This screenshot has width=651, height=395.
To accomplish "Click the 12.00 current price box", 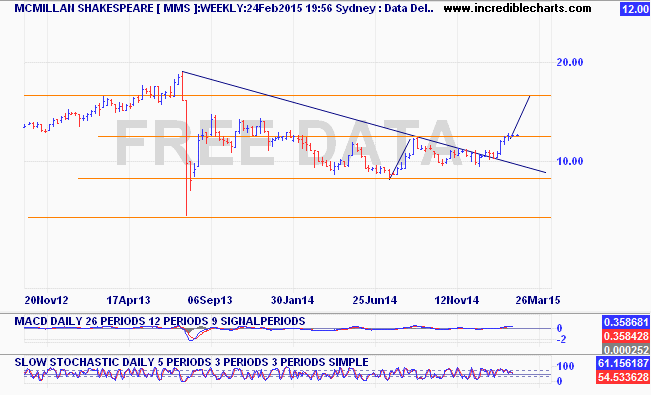I will (x=635, y=9).
